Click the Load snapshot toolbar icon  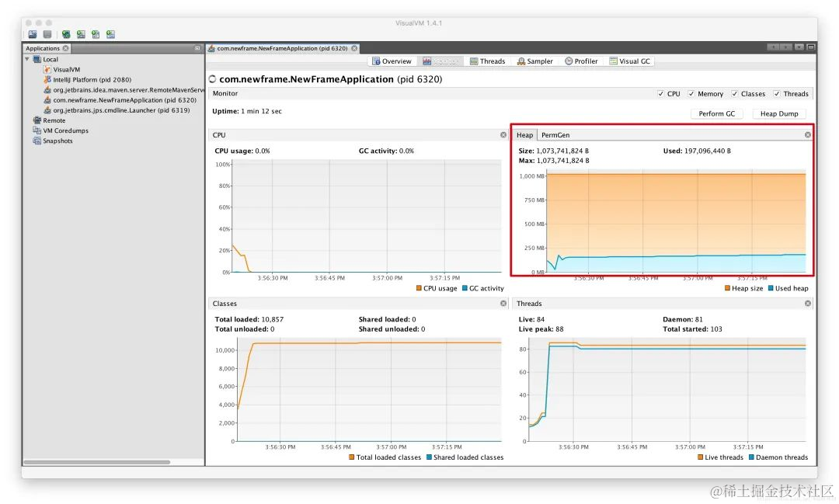[x=33, y=34]
